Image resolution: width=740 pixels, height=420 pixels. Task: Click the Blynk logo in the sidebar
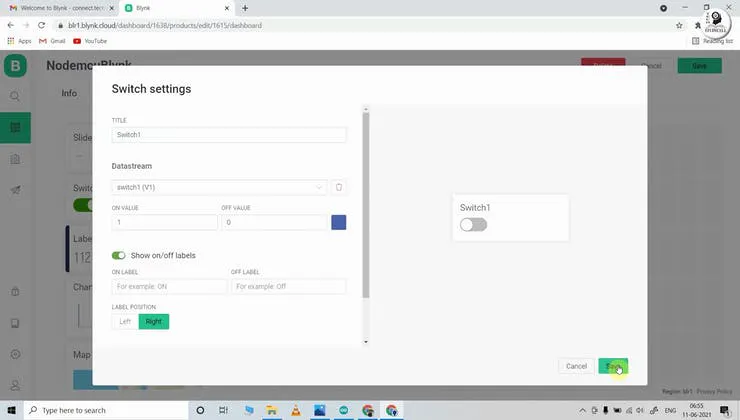coord(15,66)
